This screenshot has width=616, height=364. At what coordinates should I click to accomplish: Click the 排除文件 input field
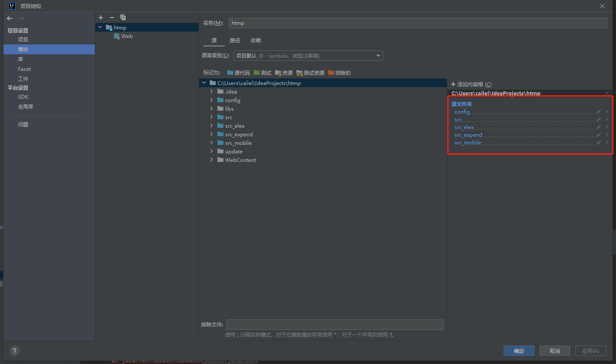[x=335, y=325]
